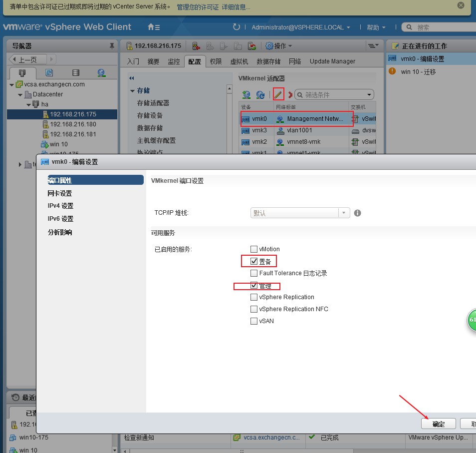Click the 上一页 back navigation button
Screen dimensions: 476x453
27,59
